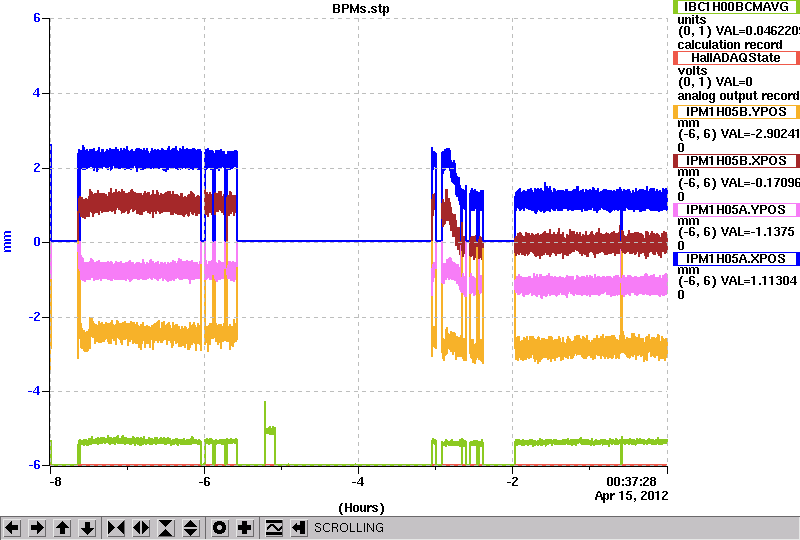Click the (Hours) x-axis label
800x540 pixels.
pos(361,508)
